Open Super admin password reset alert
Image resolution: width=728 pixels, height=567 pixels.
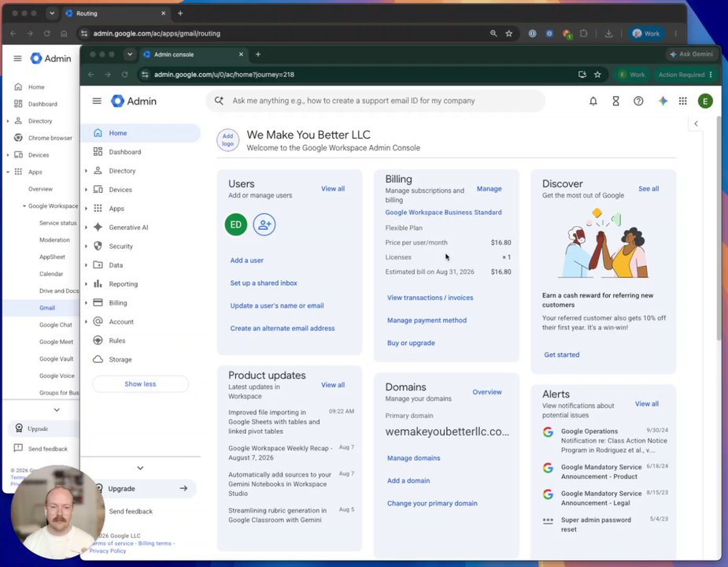click(x=605, y=524)
